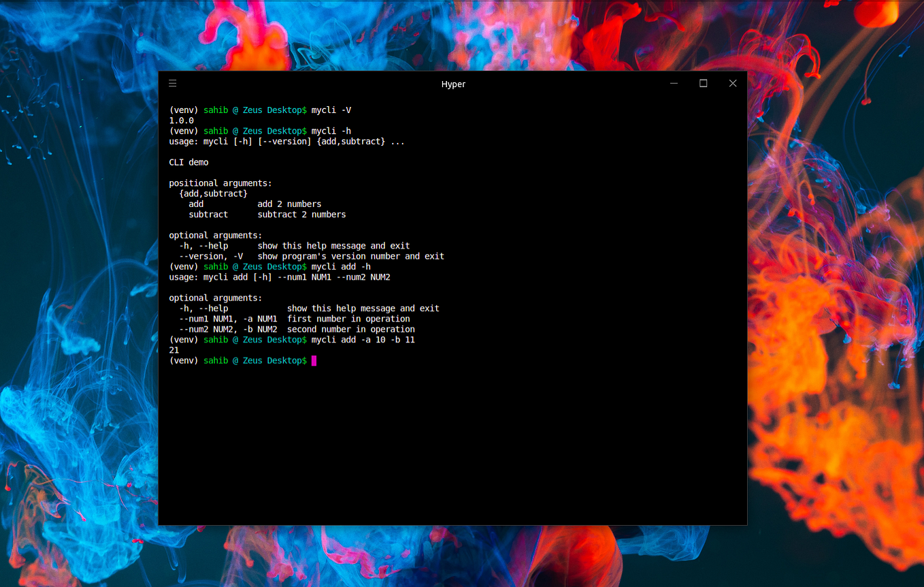Select the 'subtract' positional argument entry
The width and height of the screenshot is (924, 587).
[208, 214]
